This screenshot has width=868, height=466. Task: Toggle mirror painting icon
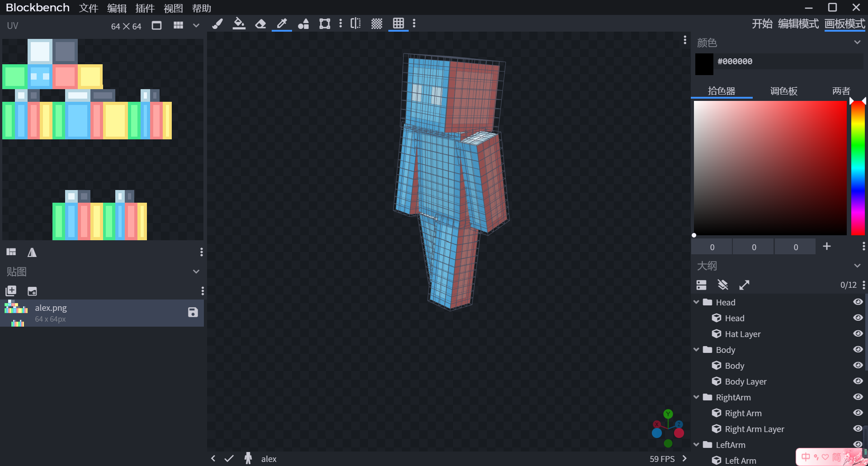[356, 24]
